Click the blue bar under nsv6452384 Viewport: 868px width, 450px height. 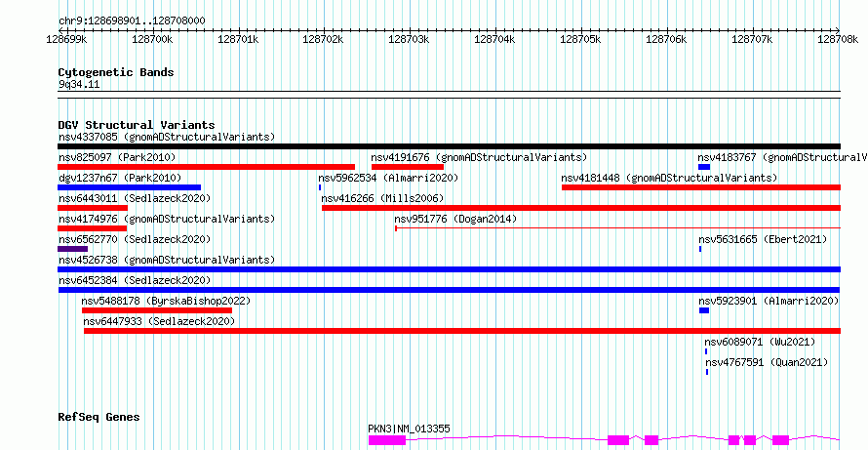pyautogui.click(x=449, y=290)
